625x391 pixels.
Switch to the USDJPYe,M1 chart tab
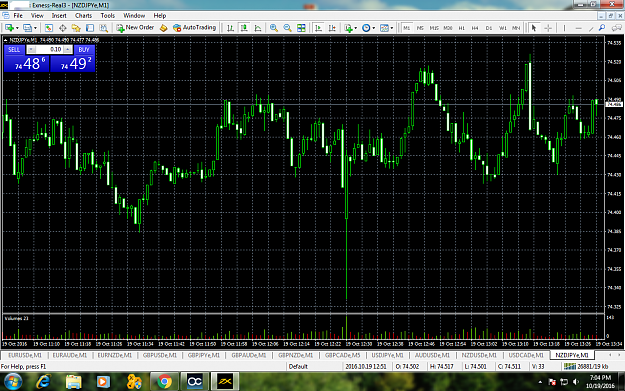pos(387,355)
